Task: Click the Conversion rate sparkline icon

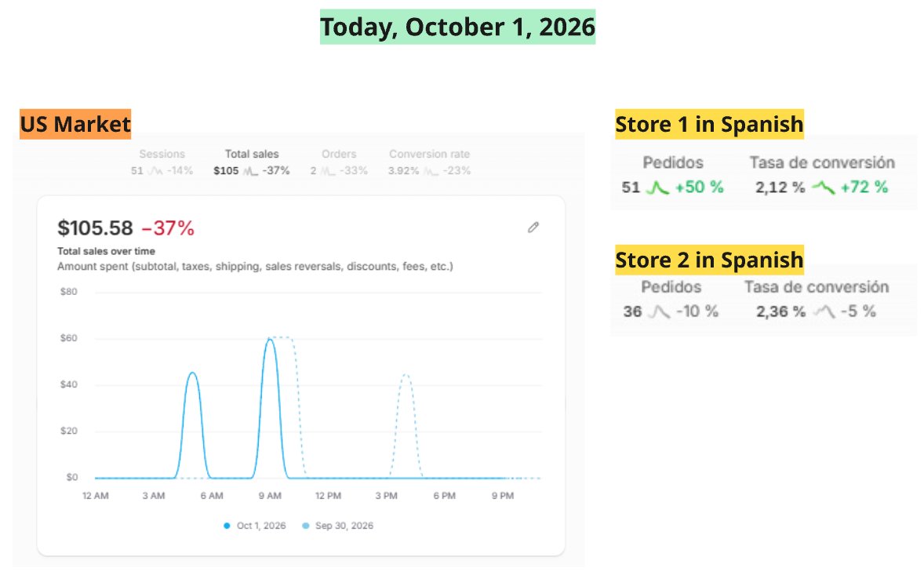Action: tap(431, 171)
